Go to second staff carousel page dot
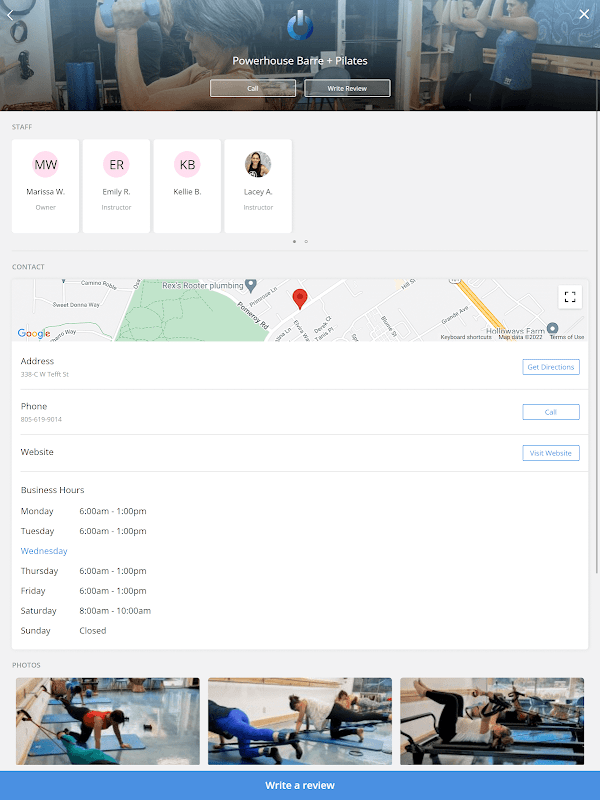Viewport: 600px width, 800px height. [x=306, y=241]
